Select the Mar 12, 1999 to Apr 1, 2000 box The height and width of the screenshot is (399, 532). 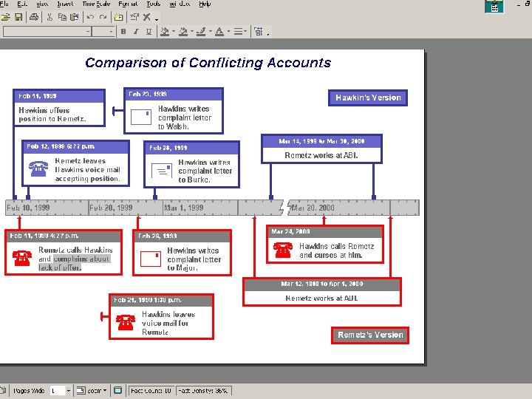[x=322, y=292]
